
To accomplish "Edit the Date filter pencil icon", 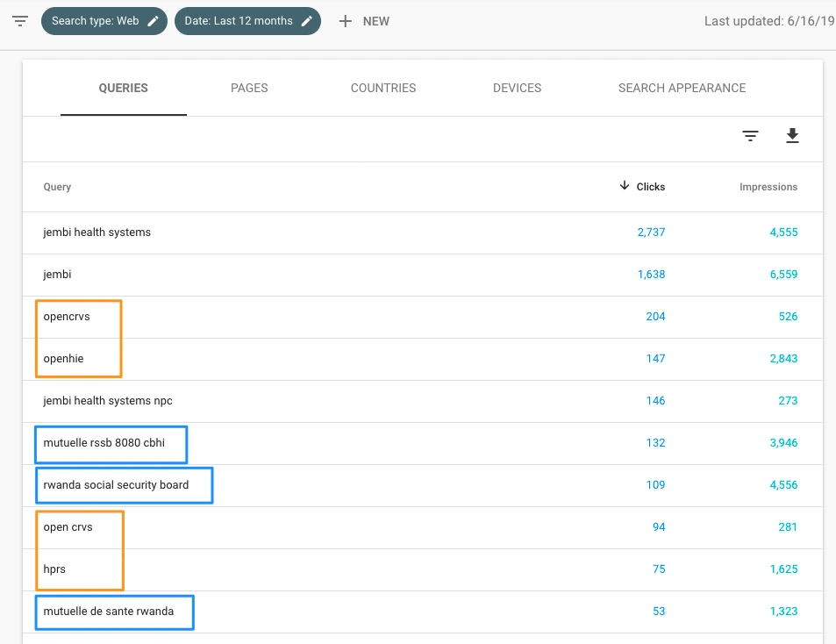I will (306, 21).
